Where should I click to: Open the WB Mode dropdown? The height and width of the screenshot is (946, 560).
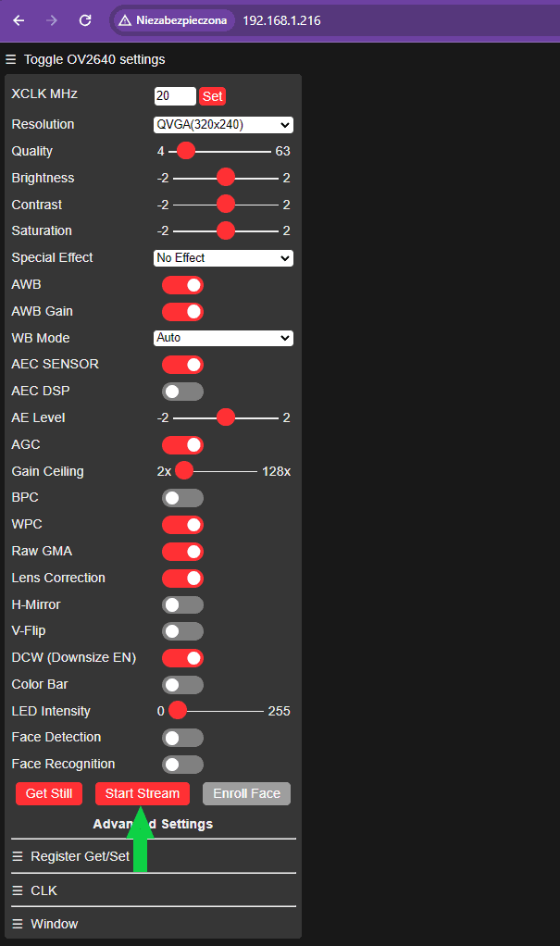click(223, 338)
